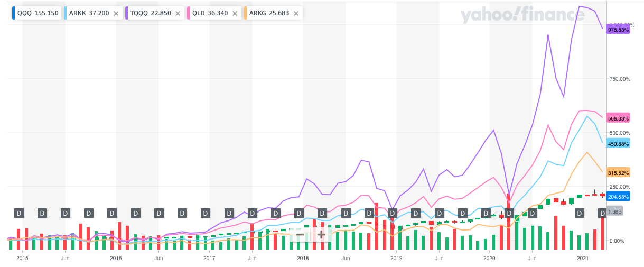The width and height of the screenshot is (644, 267).
Task: Open dividend marker above June 2018 label
Action: pos(346,213)
